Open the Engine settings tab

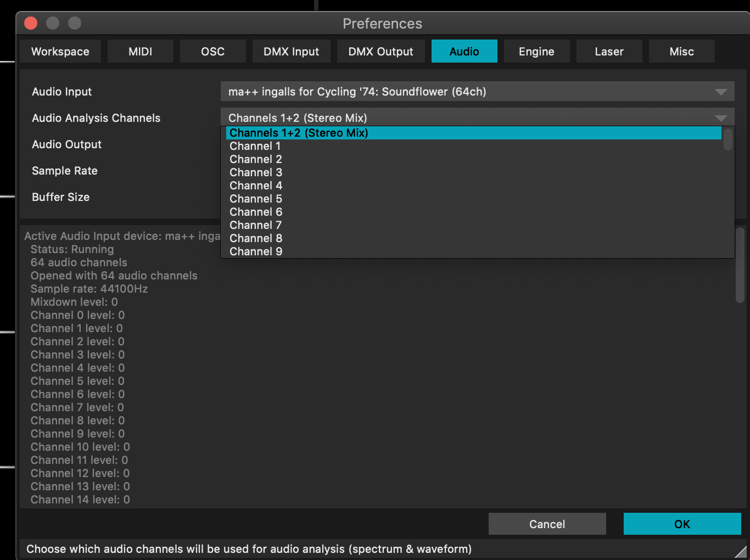(x=536, y=51)
